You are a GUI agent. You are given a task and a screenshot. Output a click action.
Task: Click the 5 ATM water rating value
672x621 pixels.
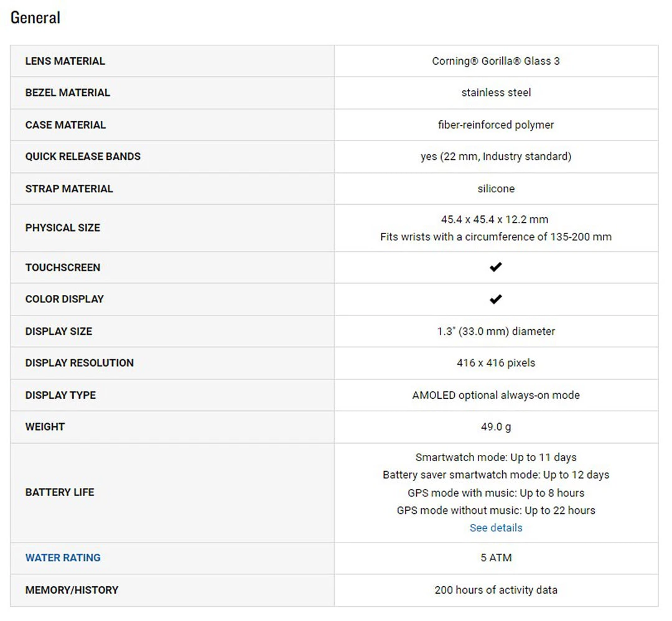pos(496,558)
